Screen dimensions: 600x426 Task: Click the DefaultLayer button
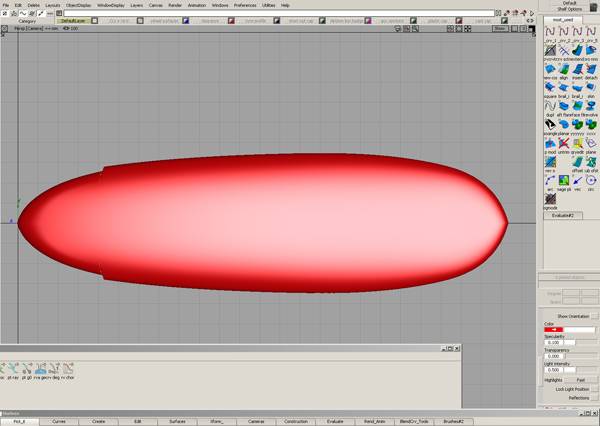click(73, 20)
